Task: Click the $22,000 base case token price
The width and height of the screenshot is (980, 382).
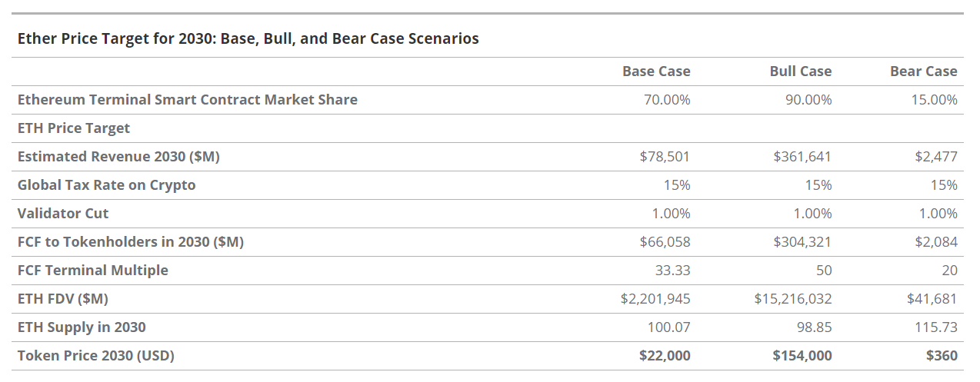Action: 665,356
